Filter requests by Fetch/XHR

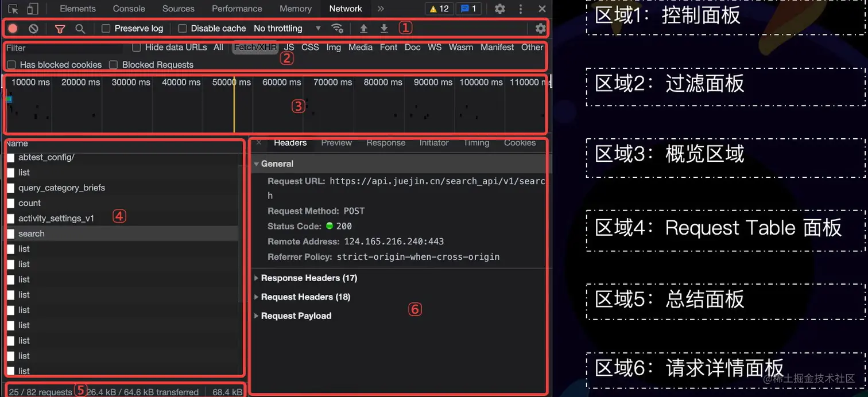click(255, 47)
